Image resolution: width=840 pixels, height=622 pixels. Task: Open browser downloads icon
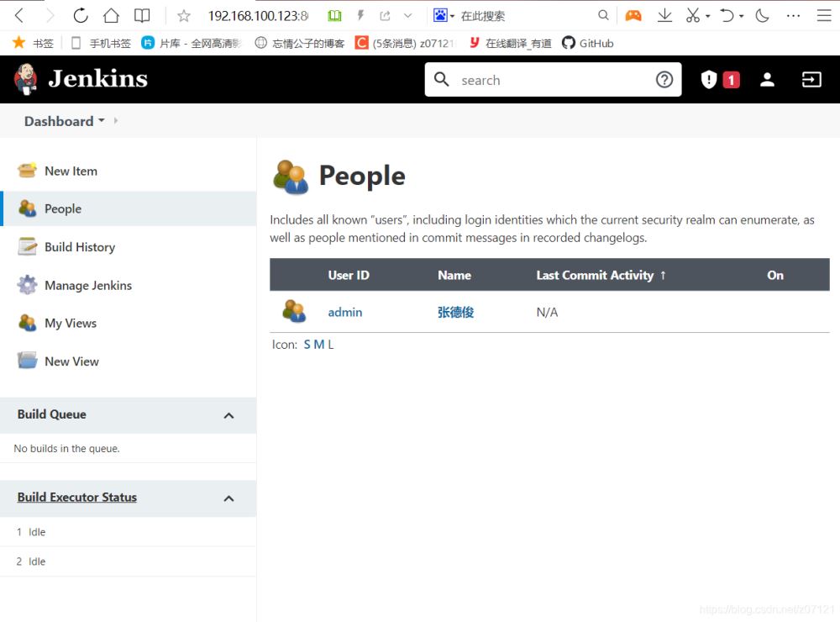(x=664, y=15)
